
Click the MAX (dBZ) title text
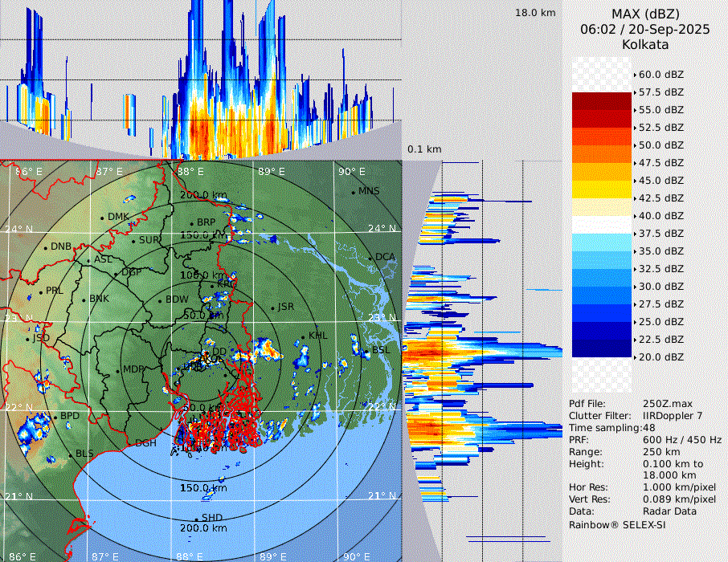645,14
